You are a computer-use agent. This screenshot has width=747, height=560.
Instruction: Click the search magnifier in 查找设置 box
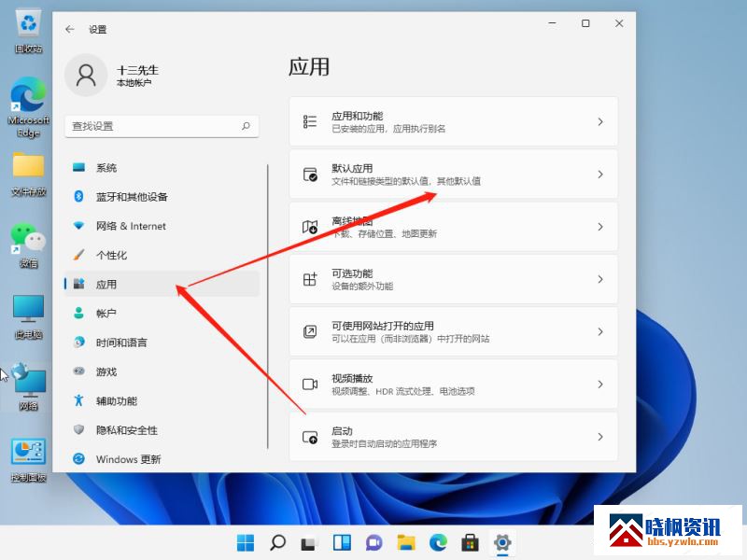[x=246, y=126]
